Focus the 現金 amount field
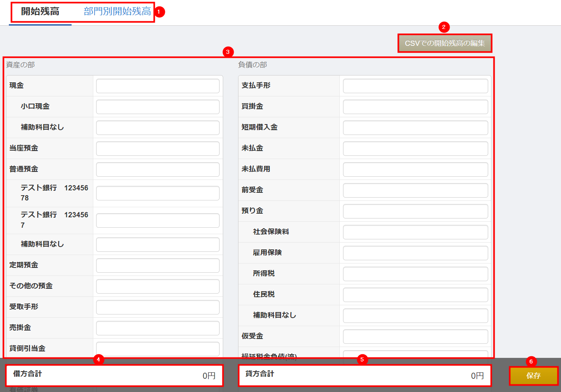This screenshot has width=561, height=392. (x=158, y=86)
